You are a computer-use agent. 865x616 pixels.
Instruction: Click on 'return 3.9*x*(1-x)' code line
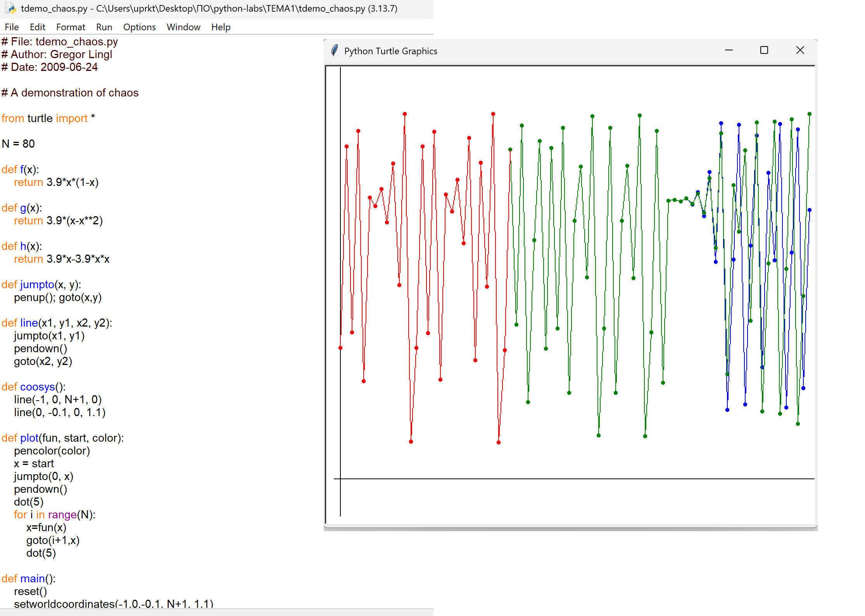tap(56, 182)
